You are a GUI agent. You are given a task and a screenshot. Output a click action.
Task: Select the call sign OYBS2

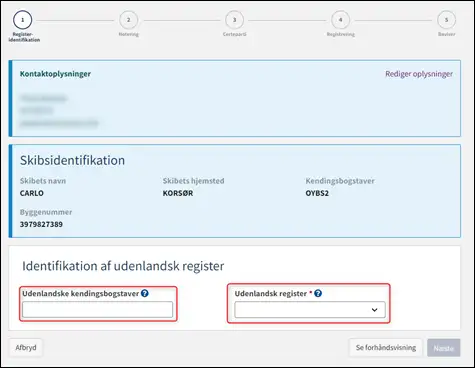click(x=317, y=193)
